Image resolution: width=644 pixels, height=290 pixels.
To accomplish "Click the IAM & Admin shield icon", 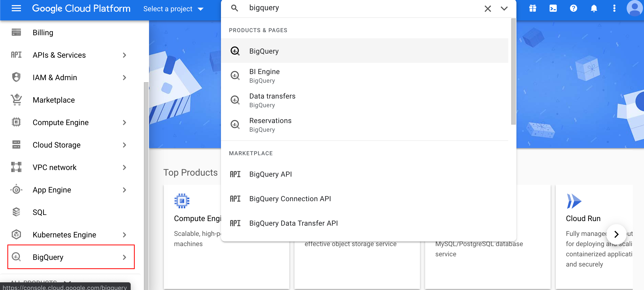I will click(16, 77).
